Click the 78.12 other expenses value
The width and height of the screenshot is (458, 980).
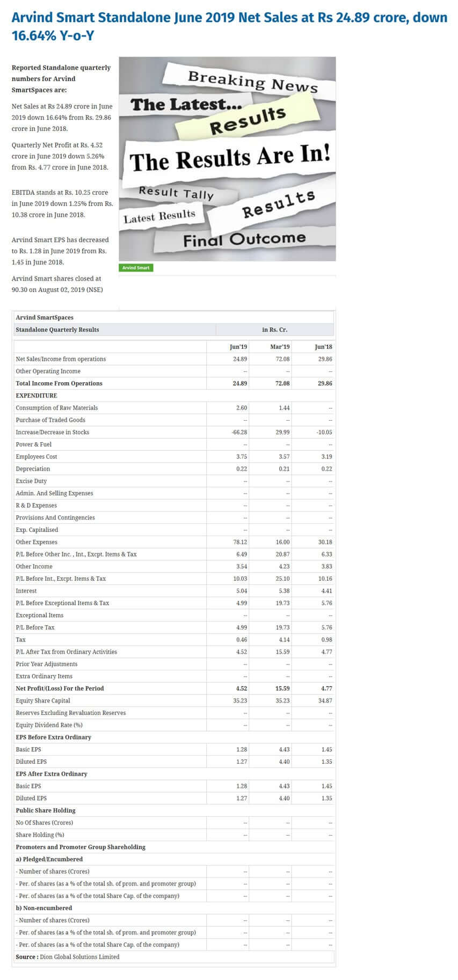[x=240, y=542]
